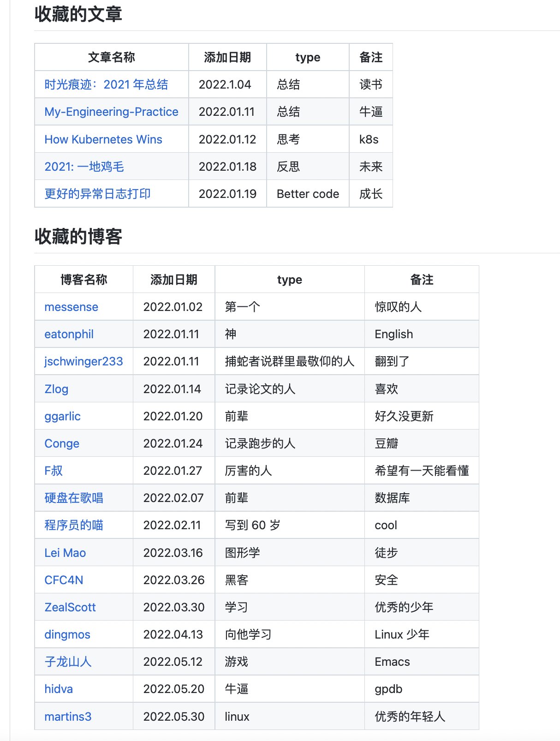Visit the Lei Mao blog link
560x741 pixels.
(65, 553)
